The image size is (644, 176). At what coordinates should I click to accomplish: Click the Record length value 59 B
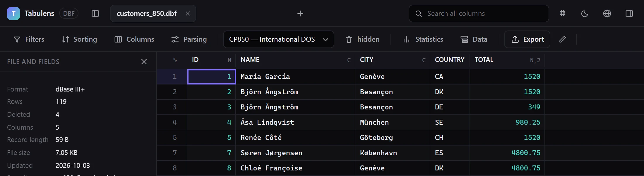[x=62, y=140]
